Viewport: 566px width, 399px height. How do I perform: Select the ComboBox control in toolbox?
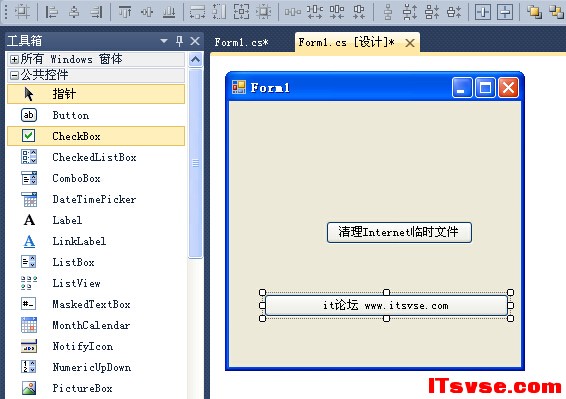[x=96, y=178]
